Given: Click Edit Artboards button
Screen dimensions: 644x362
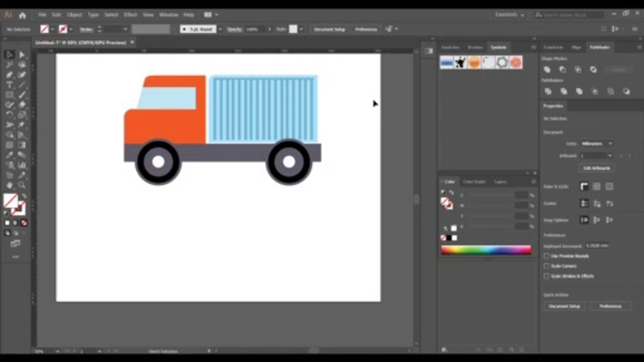Looking at the screenshot, I should (x=597, y=168).
